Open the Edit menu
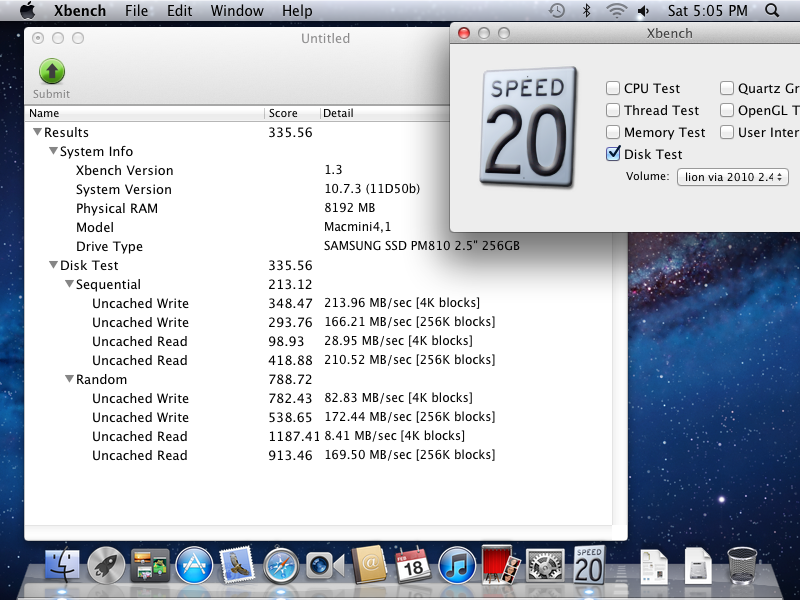Viewport: 800px width, 600px height. click(x=179, y=11)
